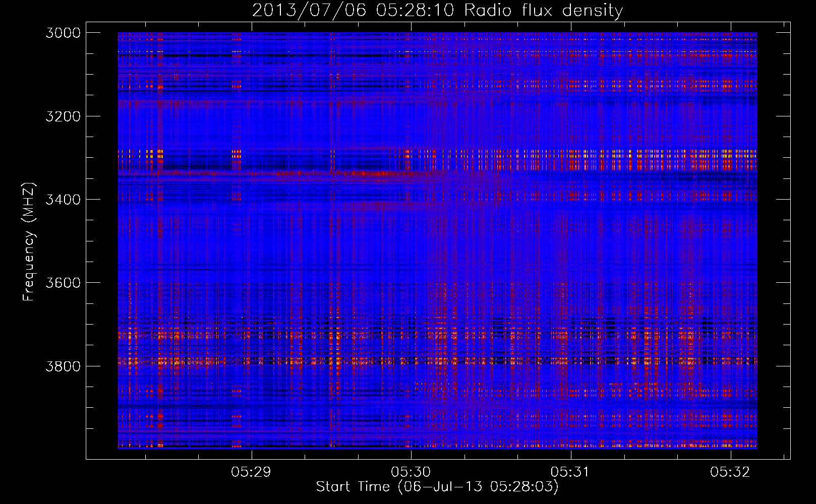This screenshot has height=504, width=816.
Task: Click the 3600 frequency axis label
Action: point(63,283)
